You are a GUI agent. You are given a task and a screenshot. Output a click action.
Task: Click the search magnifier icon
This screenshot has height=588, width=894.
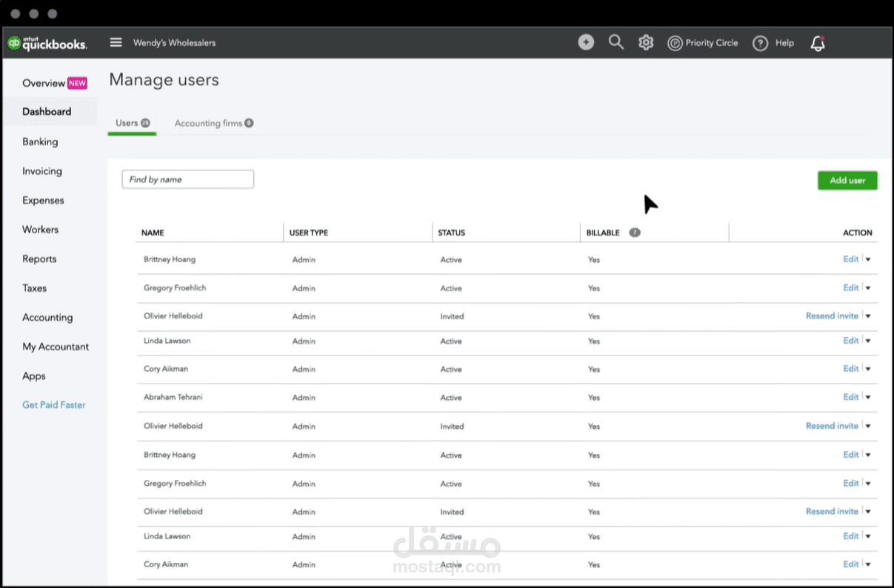click(616, 42)
